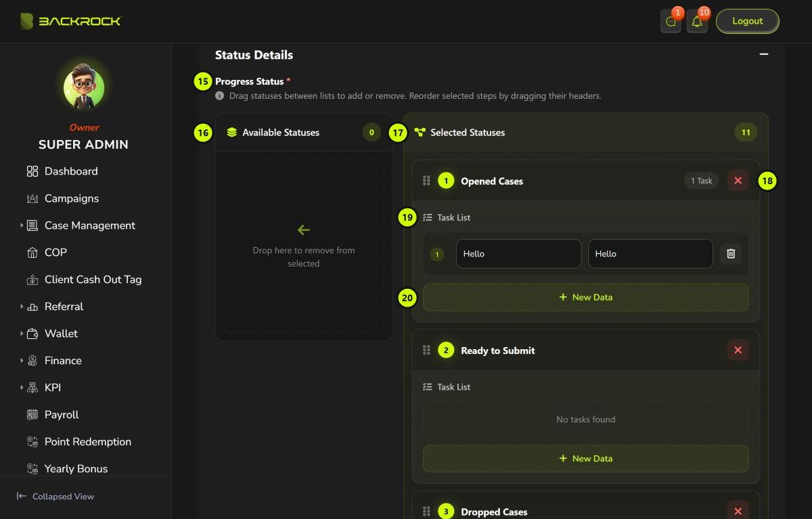
Task: Click the Drop here to remove area
Action: [304, 246]
